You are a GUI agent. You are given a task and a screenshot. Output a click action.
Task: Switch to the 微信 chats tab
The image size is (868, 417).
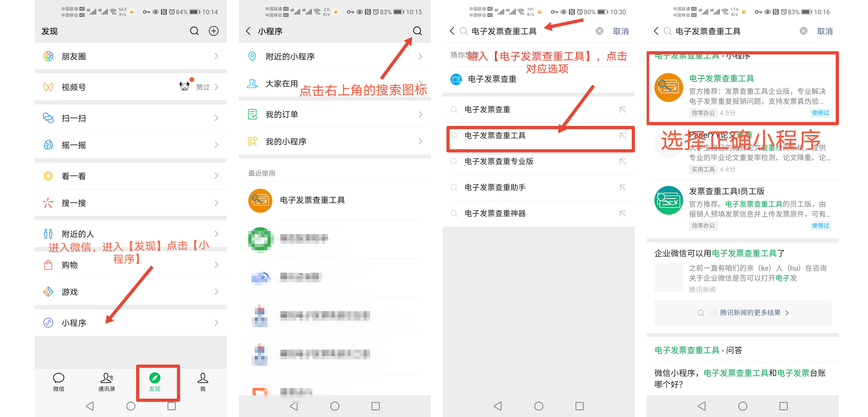(x=59, y=382)
